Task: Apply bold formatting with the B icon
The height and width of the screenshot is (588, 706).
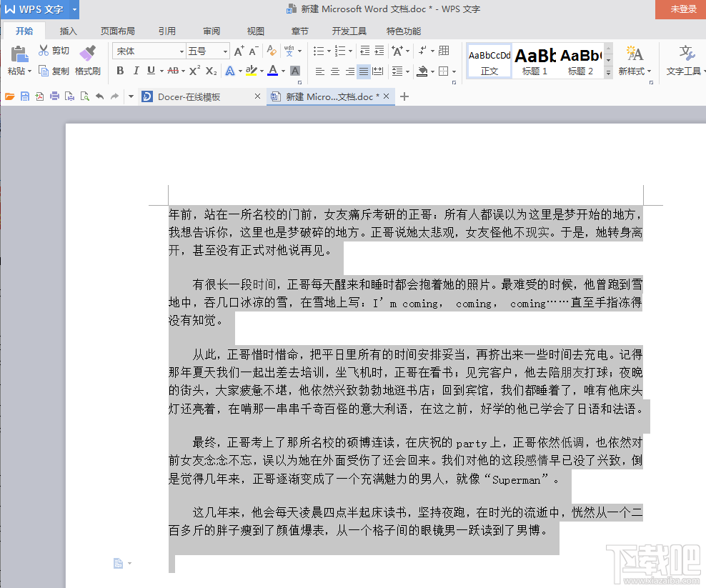Action: 120,71
